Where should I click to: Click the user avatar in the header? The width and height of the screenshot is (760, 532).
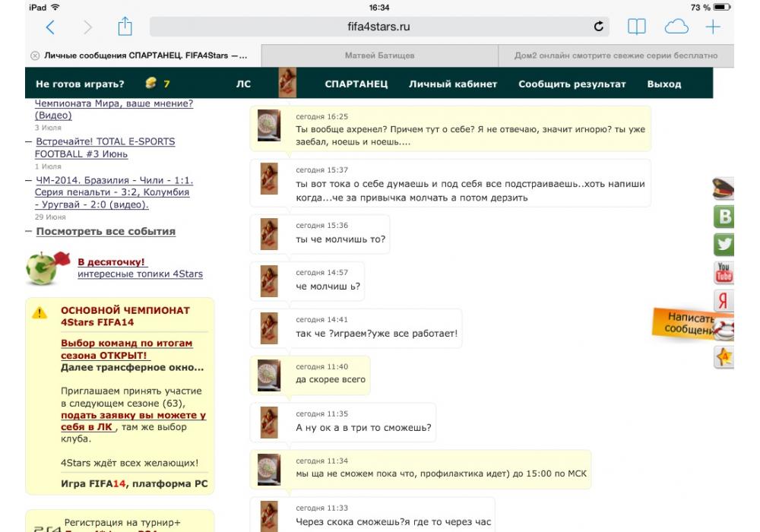click(287, 83)
